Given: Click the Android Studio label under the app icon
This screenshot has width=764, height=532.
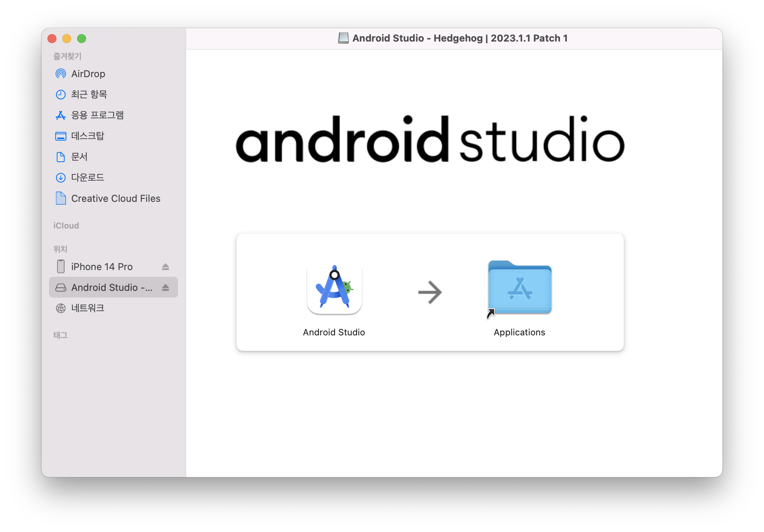Looking at the screenshot, I should 334,332.
